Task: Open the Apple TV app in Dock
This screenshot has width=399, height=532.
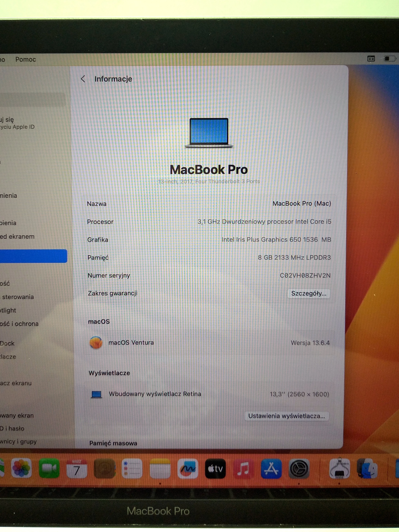Action: pyautogui.click(x=215, y=468)
